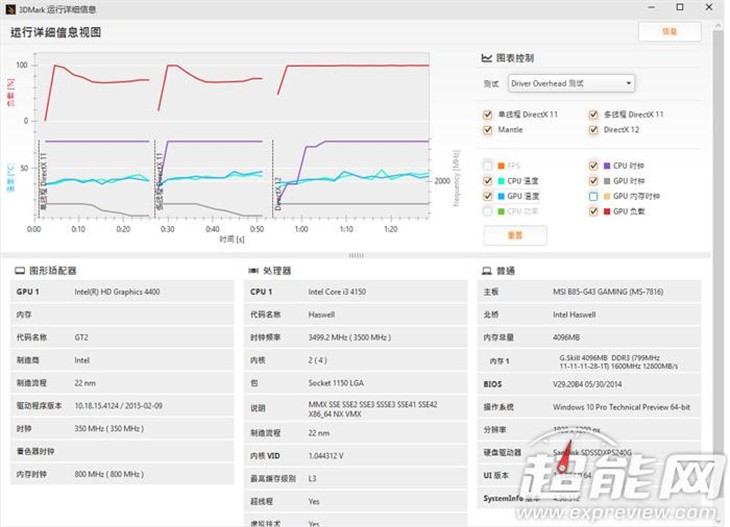Maximize the 3DMark window
Viewport: 730px width, 527px height.
coord(680,7)
